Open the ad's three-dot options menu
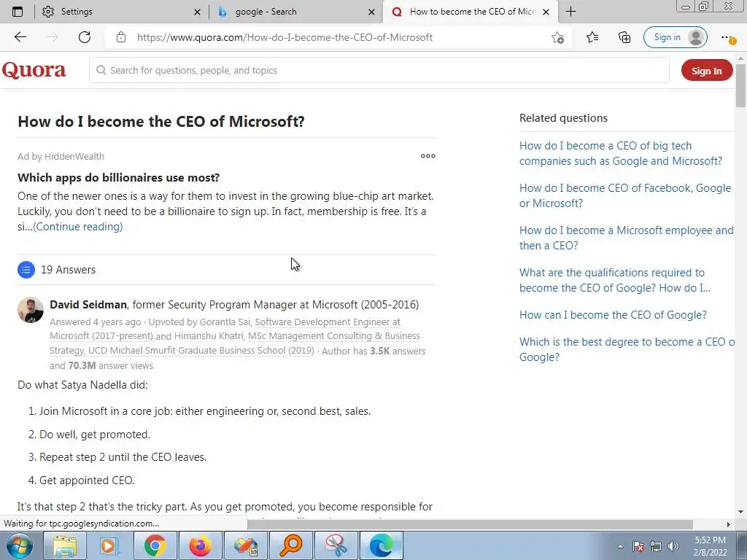Viewport: 747px width, 560px height. (x=427, y=156)
